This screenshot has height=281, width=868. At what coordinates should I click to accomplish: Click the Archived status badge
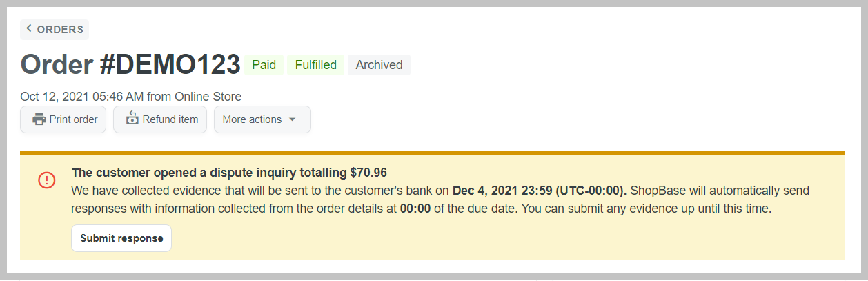379,65
